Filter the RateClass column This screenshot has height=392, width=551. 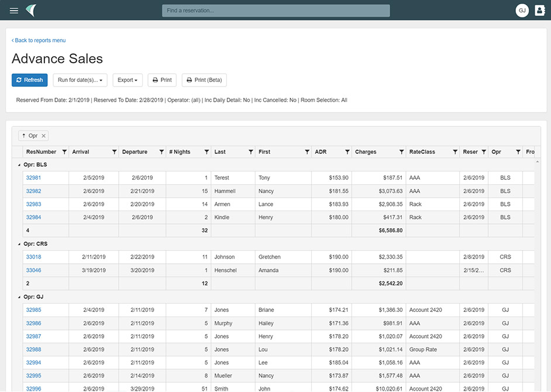(455, 152)
